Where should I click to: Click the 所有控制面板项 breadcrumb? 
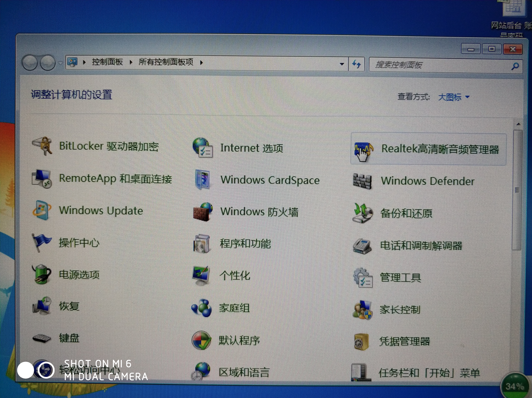pyautogui.click(x=166, y=62)
